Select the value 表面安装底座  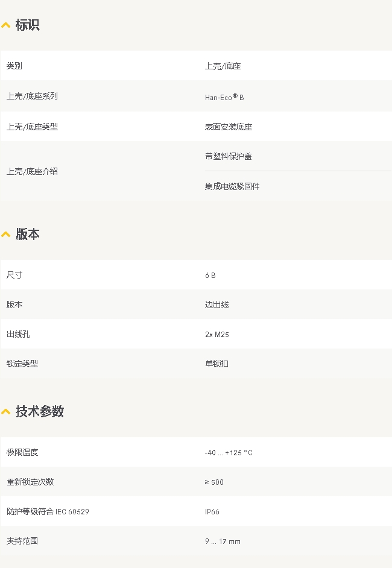229,127
